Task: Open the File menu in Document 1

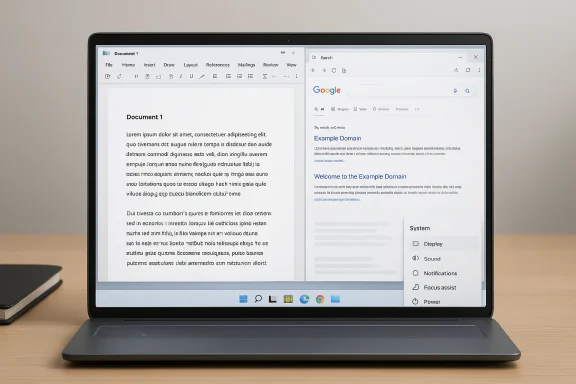Action: click(x=109, y=65)
